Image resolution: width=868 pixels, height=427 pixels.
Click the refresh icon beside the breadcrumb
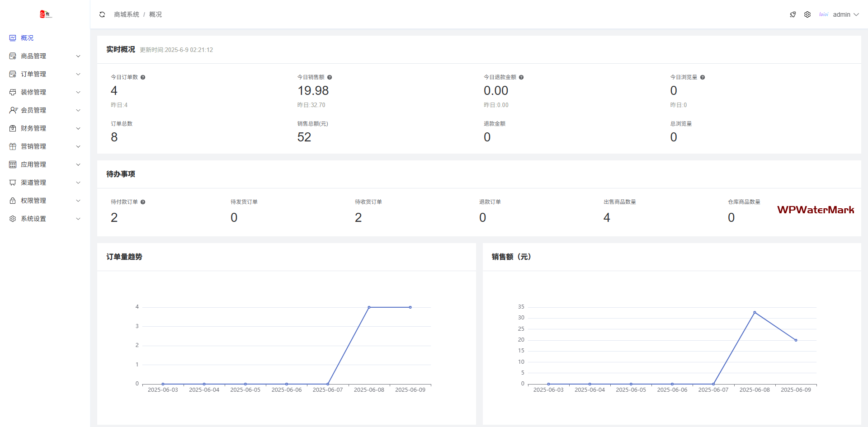pos(102,14)
